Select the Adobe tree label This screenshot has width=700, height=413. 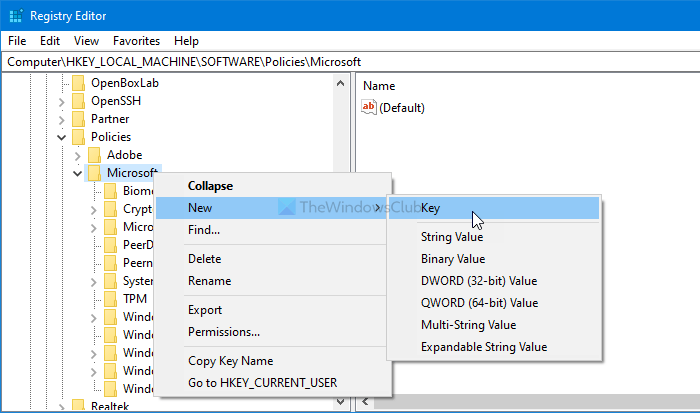point(125,155)
